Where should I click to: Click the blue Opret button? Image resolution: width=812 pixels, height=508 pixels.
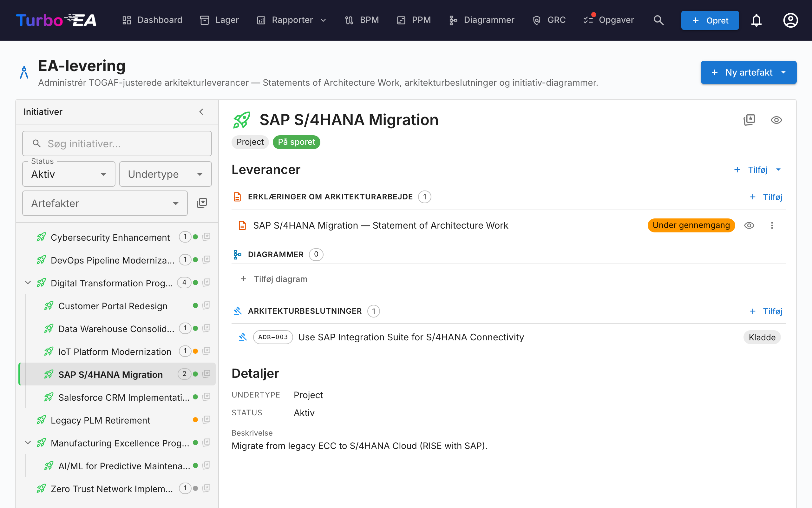coord(710,20)
